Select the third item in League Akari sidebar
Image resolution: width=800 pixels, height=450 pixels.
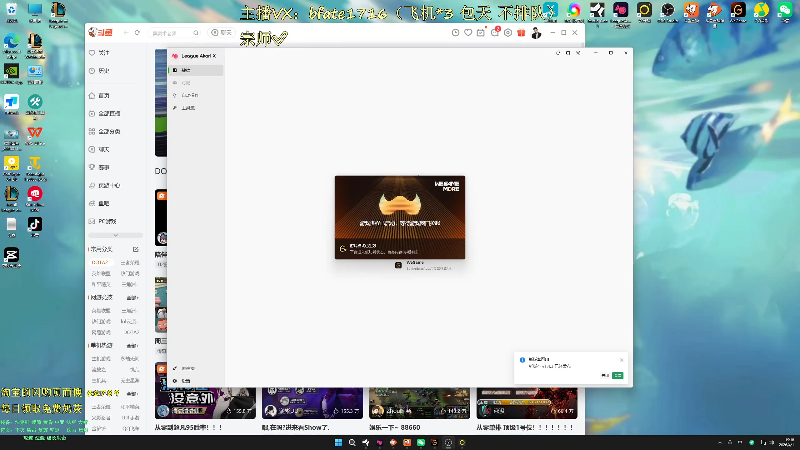tap(196, 95)
